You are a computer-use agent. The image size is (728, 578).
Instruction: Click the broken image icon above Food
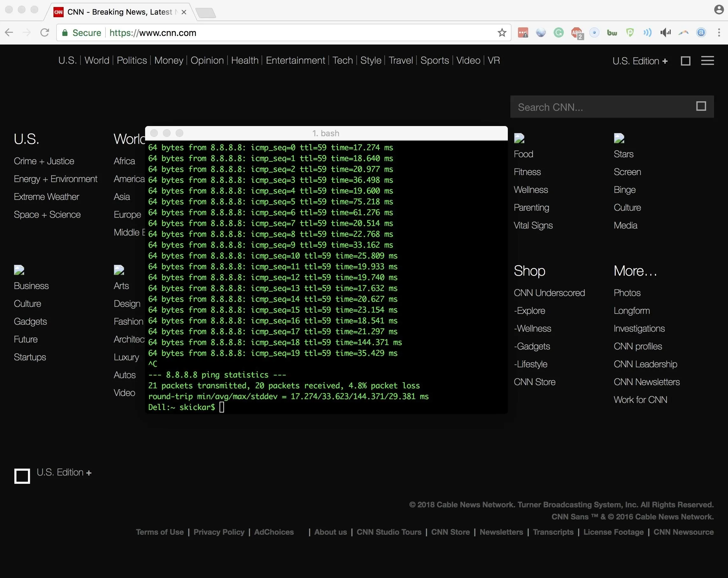click(x=519, y=138)
